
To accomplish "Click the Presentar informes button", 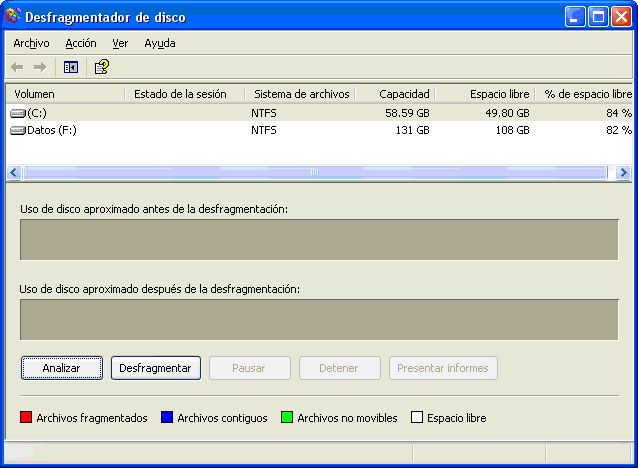I will [x=443, y=368].
